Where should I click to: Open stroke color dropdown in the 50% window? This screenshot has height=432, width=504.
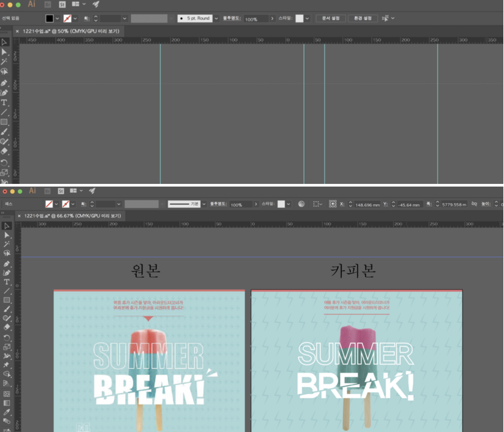click(x=75, y=18)
